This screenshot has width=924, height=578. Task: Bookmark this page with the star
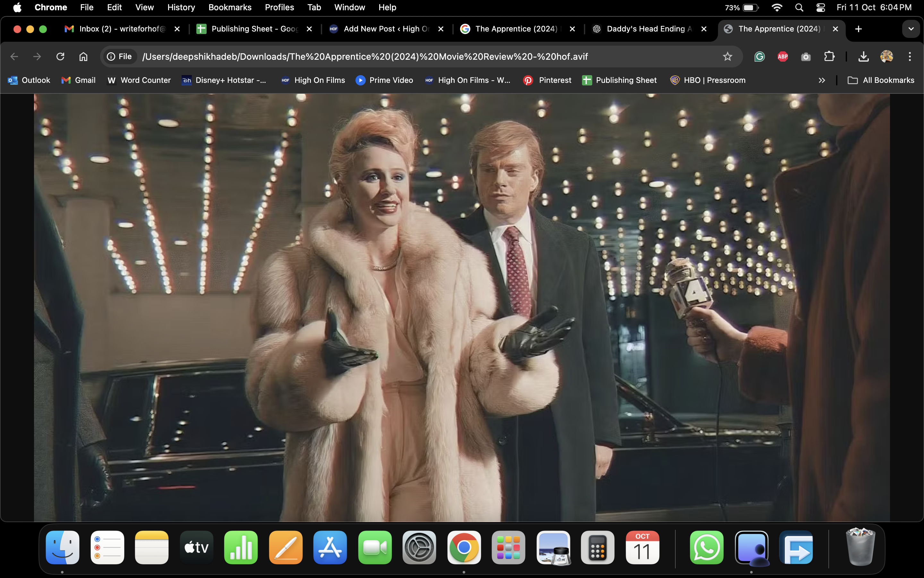tap(727, 57)
